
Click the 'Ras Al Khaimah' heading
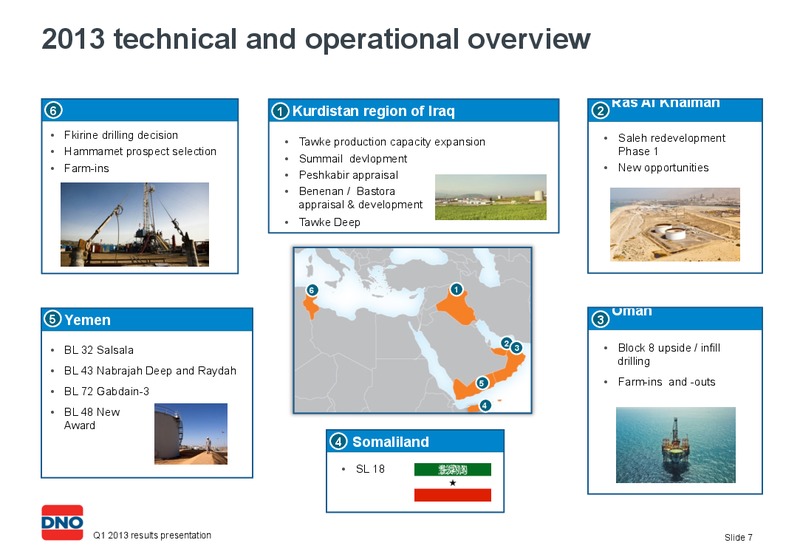(665, 104)
